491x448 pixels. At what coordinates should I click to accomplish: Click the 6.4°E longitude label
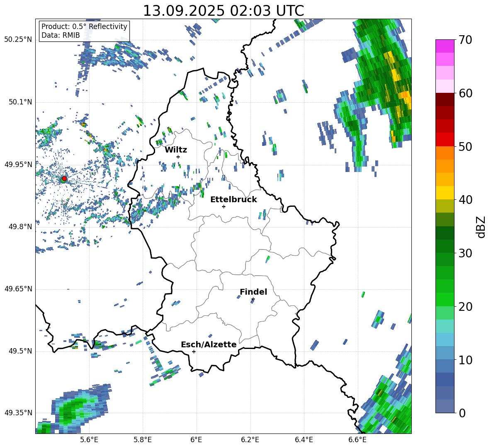tap(304, 440)
